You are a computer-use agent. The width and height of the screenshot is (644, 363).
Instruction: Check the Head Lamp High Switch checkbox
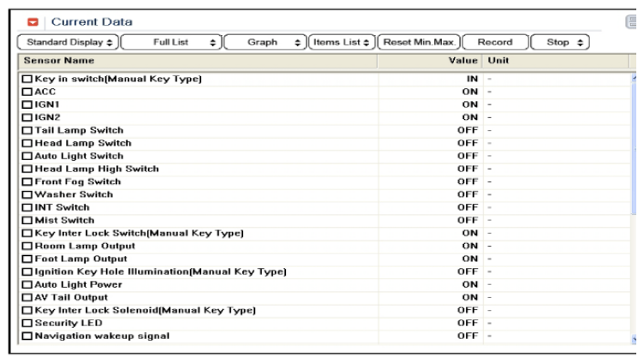(27, 169)
